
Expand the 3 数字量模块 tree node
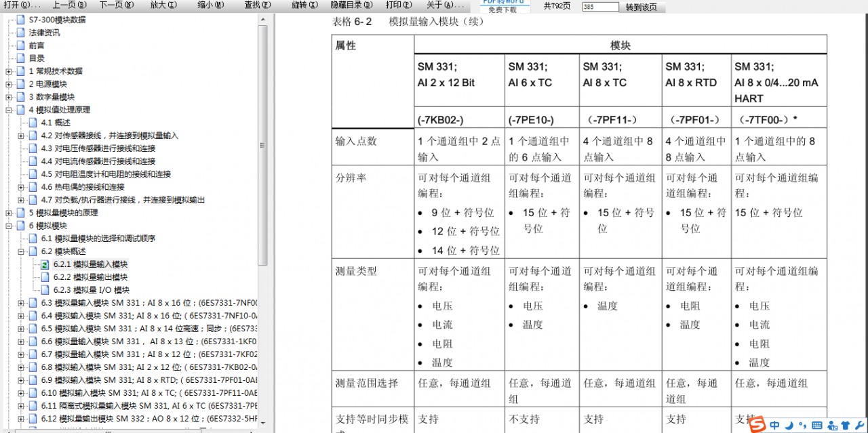(9, 97)
